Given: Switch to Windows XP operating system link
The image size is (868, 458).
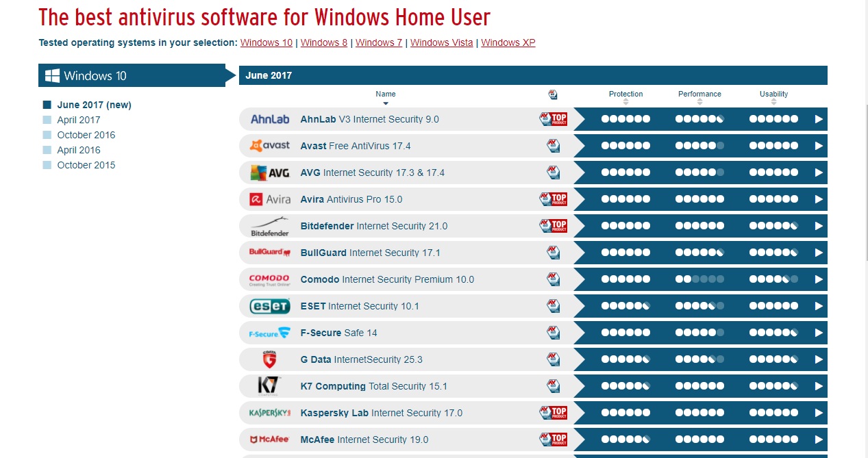Looking at the screenshot, I should pos(508,42).
